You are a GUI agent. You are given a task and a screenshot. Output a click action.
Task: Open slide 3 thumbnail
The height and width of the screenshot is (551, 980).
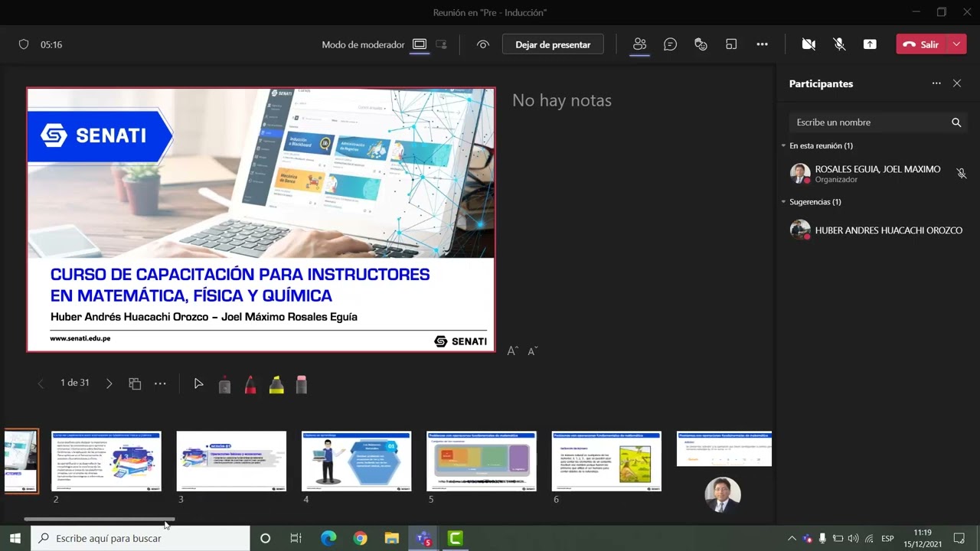(x=231, y=461)
